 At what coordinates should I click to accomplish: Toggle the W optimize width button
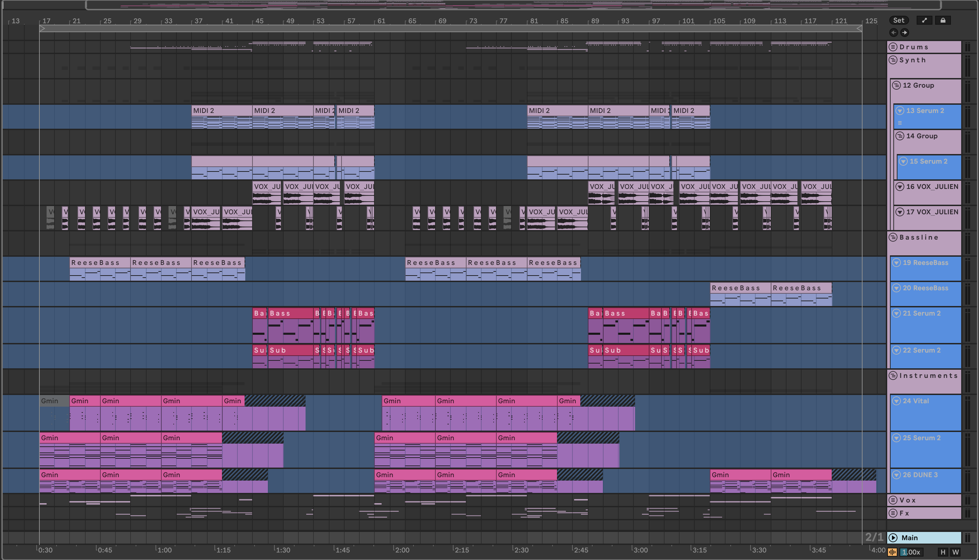coord(955,552)
